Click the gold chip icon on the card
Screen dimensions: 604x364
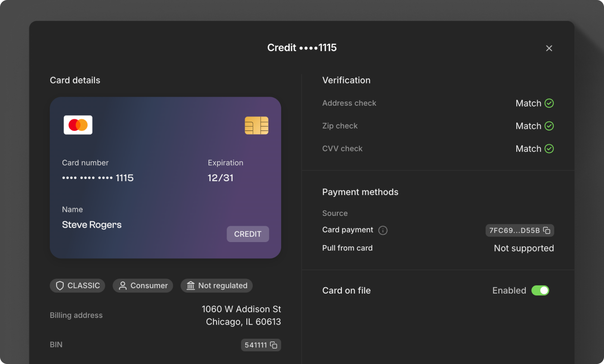click(x=256, y=125)
